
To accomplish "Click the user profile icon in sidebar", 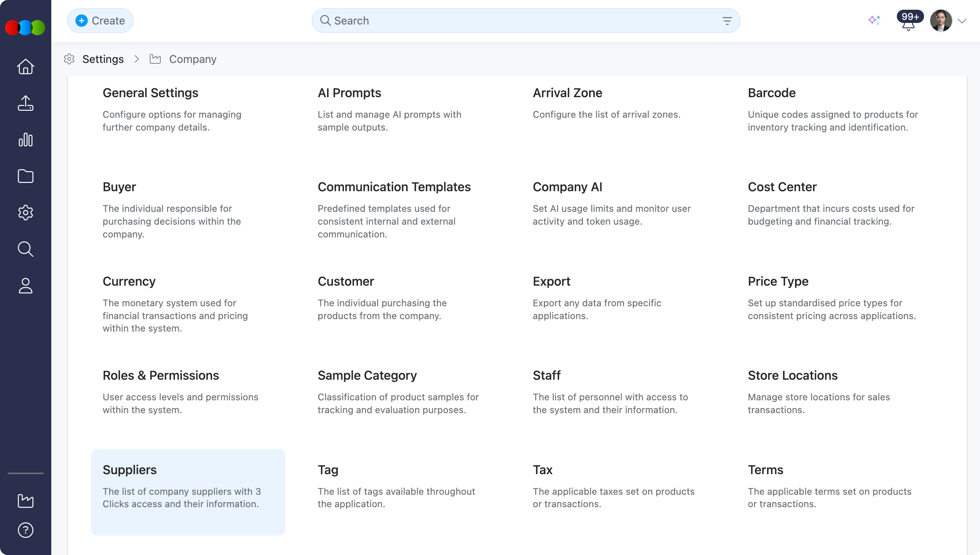I will (x=26, y=286).
